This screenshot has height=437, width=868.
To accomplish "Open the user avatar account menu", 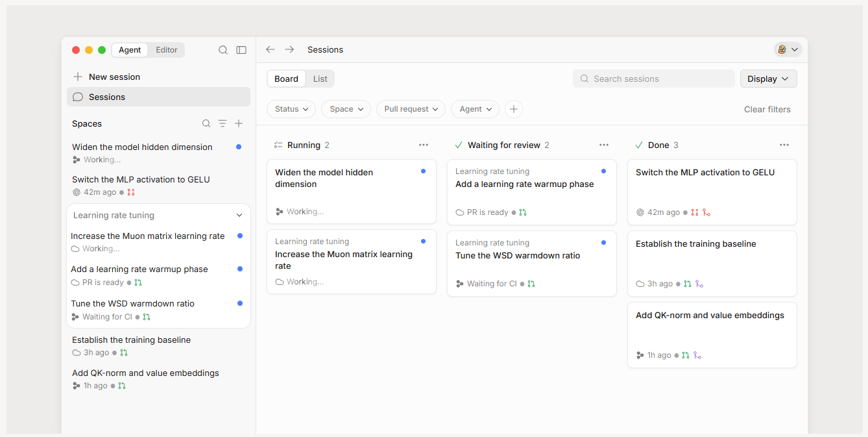I will click(x=788, y=49).
